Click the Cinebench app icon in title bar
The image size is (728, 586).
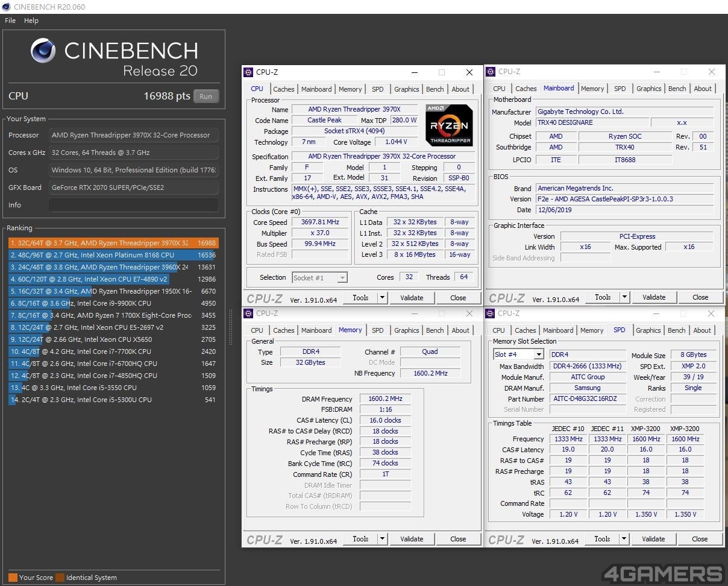pos(7,7)
